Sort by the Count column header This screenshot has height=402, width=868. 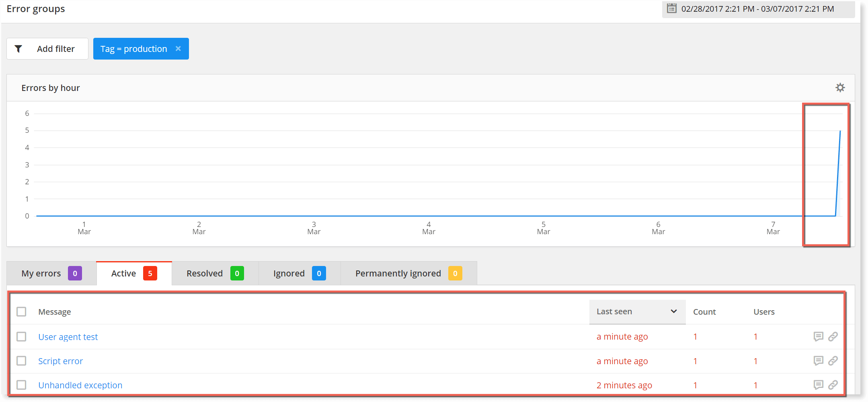[x=704, y=312]
